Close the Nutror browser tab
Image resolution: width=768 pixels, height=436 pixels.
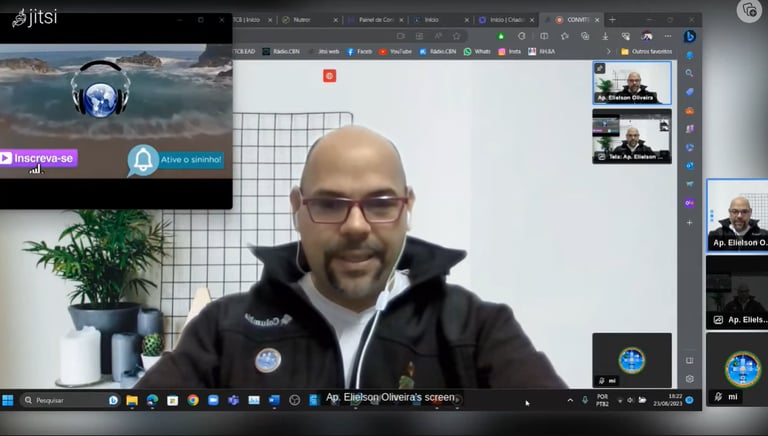pyautogui.click(x=336, y=20)
